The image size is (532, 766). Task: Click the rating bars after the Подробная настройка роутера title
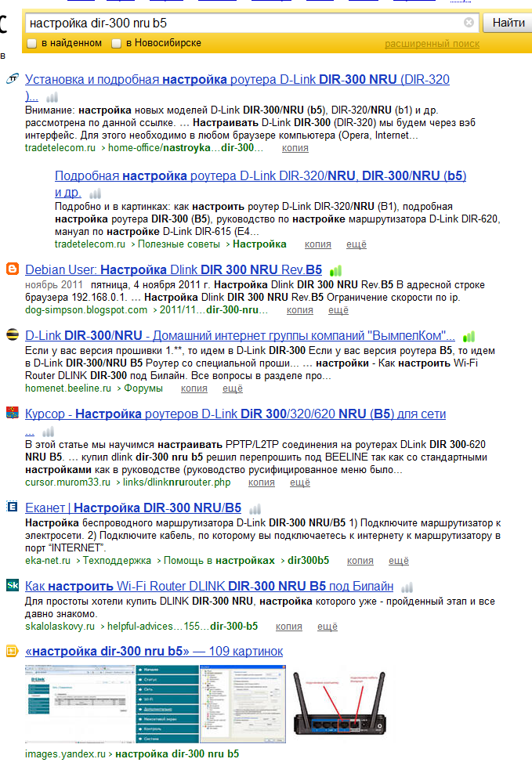96,193
